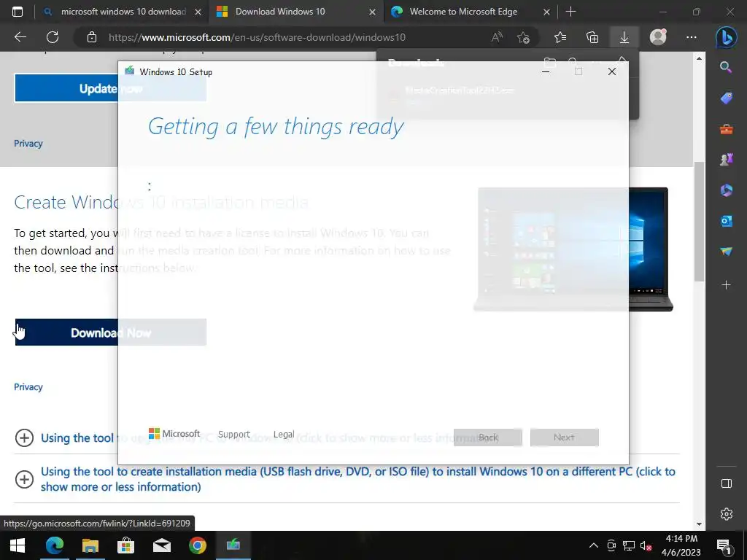Open the taskbar clock and date
Image resolution: width=747 pixels, height=560 pixels.
tap(681, 545)
